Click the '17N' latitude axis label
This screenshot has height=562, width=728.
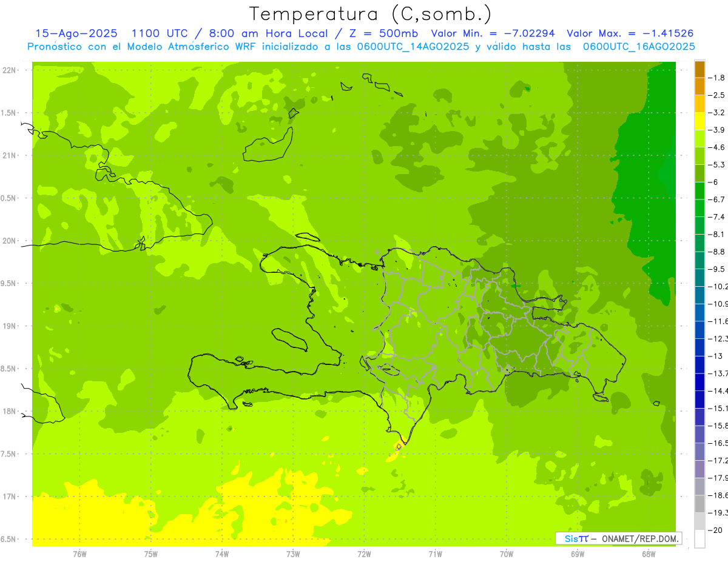tap(10, 497)
